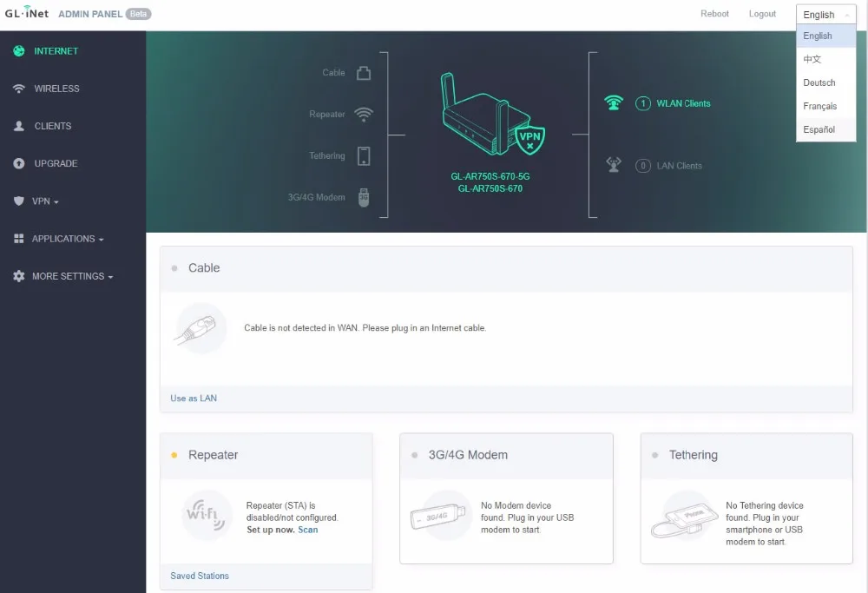Select Español in language list
868x593 pixels.
[825, 129]
